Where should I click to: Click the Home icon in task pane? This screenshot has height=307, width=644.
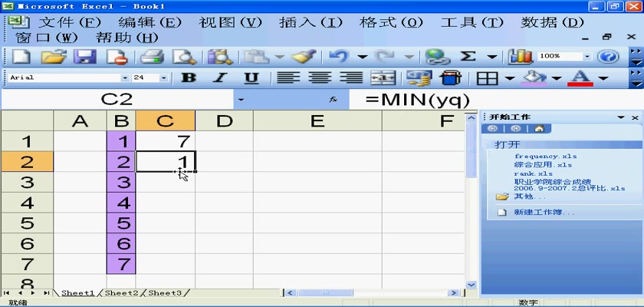click(x=540, y=128)
